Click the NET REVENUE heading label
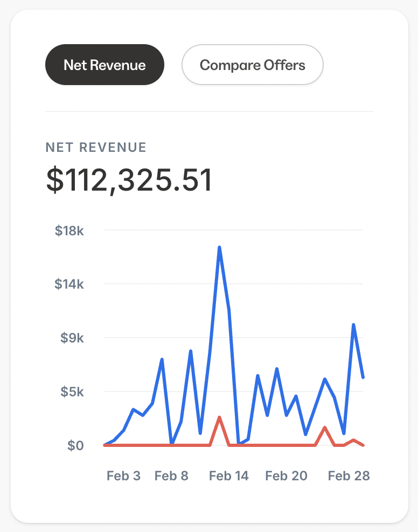Viewport: 418px width, 532px height. (x=96, y=148)
